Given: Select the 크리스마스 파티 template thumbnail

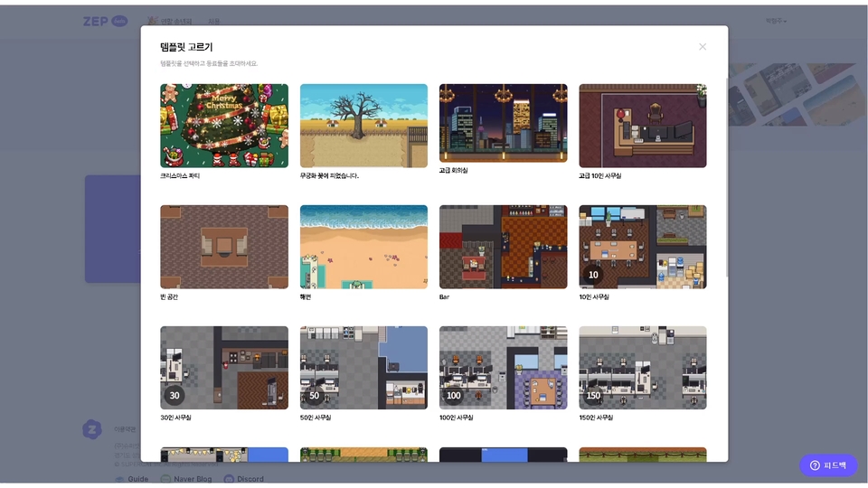Looking at the screenshot, I should pyautogui.click(x=224, y=126).
